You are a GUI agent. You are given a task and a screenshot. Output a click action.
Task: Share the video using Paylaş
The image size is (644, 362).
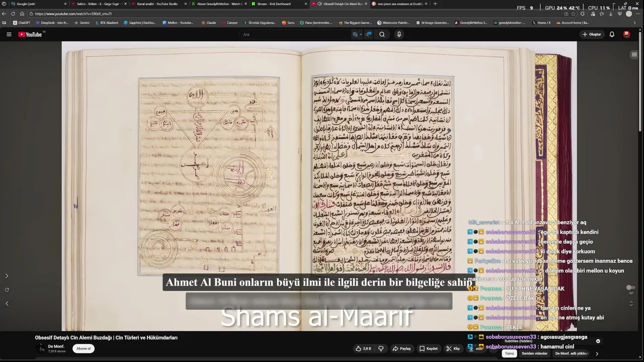[x=401, y=348]
